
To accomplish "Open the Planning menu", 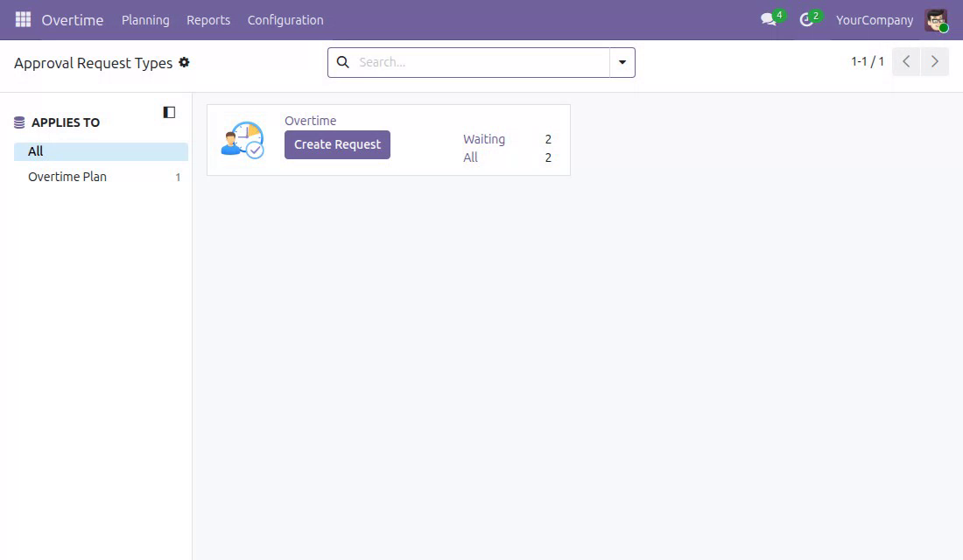I will (145, 19).
